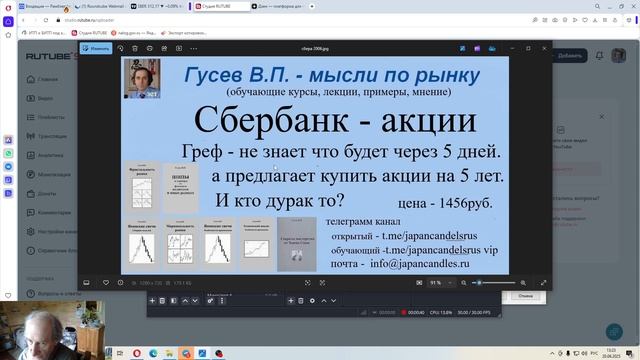The height and width of the screenshot is (360, 640).
Task: Open RUTUBE notifications bell
Action: (x=599, y=56)
